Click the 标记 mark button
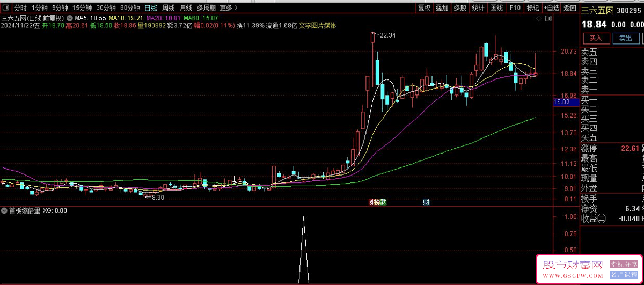This screenshot has height=285, width=644. [x=533, y=8]
